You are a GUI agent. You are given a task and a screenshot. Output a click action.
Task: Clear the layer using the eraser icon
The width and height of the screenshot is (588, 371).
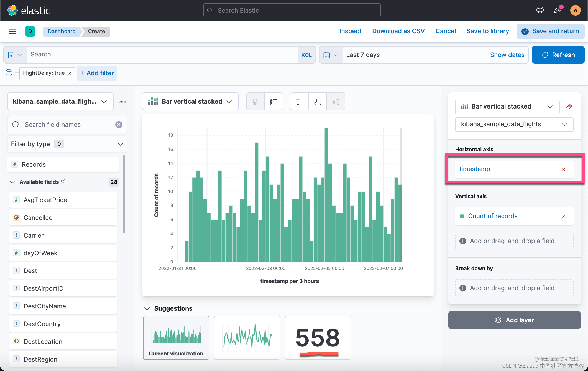pyautogui.click(x=569, y=107)
